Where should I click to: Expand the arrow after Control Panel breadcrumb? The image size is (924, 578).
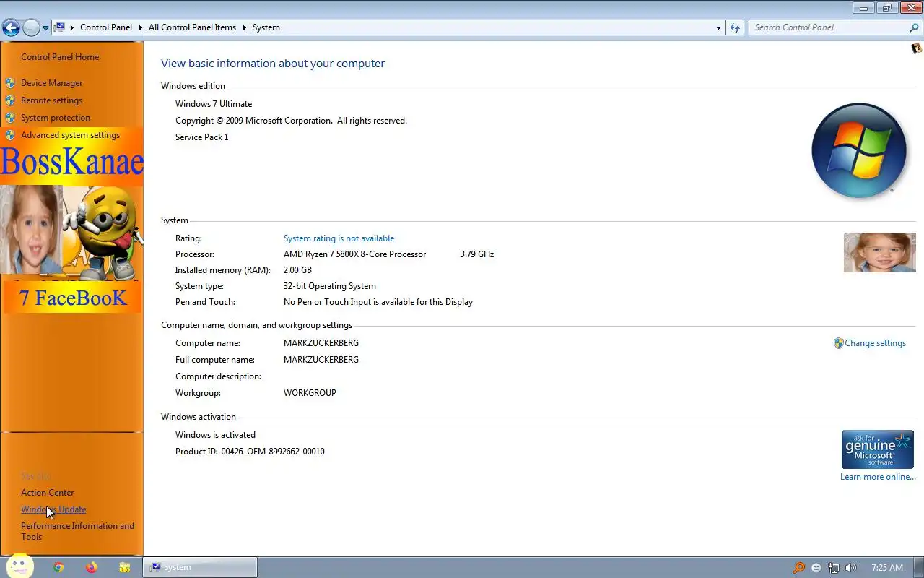(140, 27)
